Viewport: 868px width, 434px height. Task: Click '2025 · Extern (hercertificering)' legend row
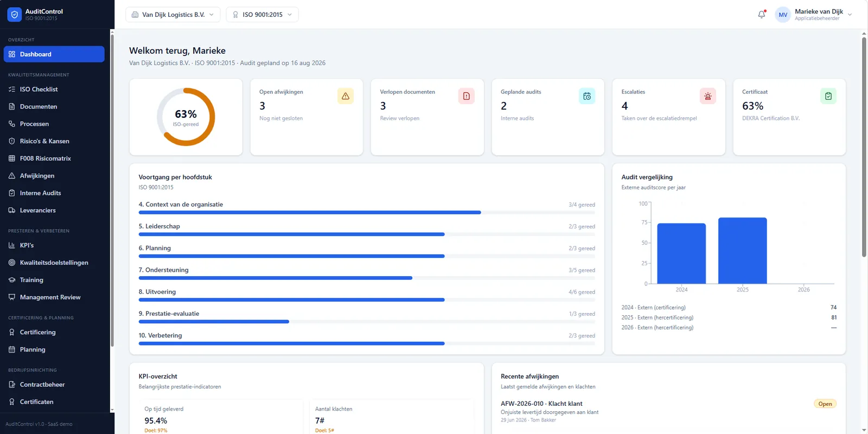pos(729,317)
